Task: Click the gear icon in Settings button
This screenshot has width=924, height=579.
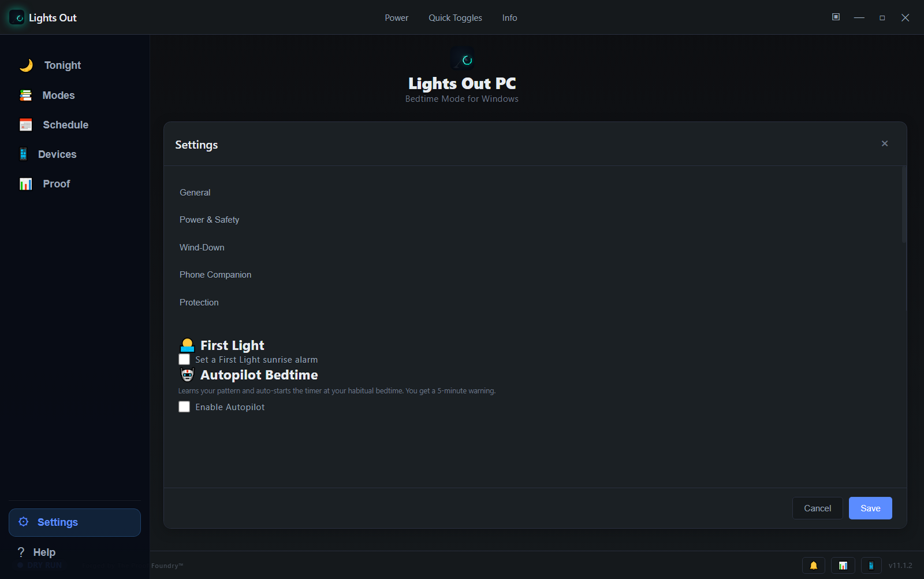Action: tap(24, 522)
